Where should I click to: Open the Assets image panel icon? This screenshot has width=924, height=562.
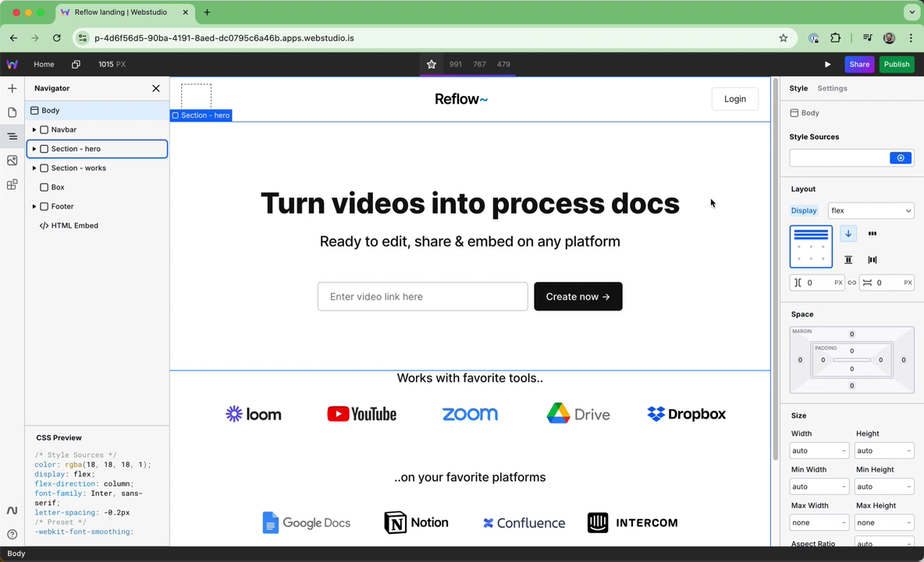12,160
